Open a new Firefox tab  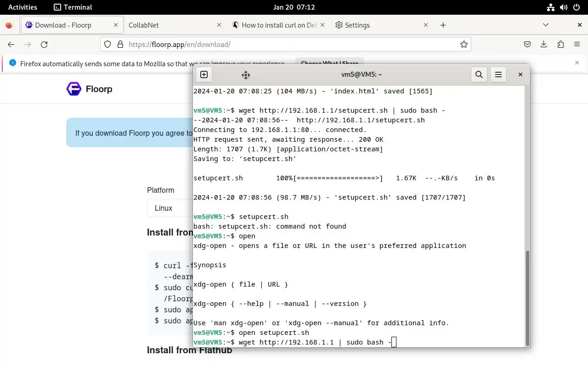tap(443, 25)
